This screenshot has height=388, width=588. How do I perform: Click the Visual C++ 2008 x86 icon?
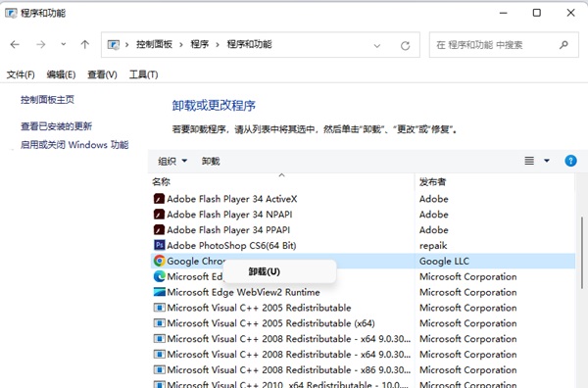click(x=160, y=370)
